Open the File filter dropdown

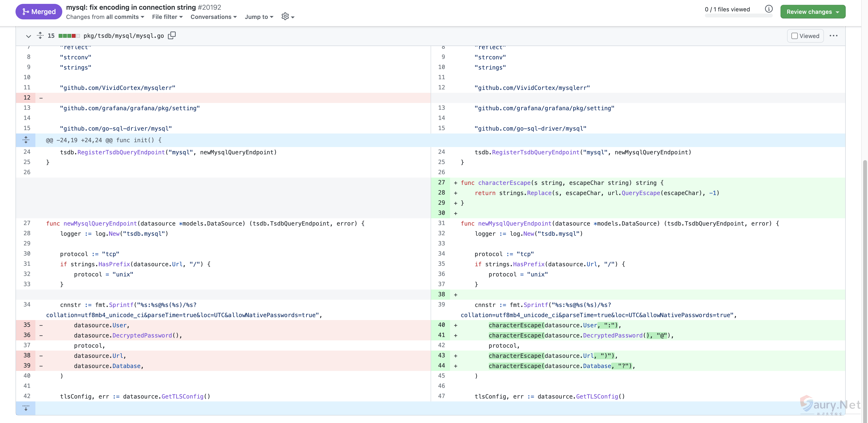[167, 17]
